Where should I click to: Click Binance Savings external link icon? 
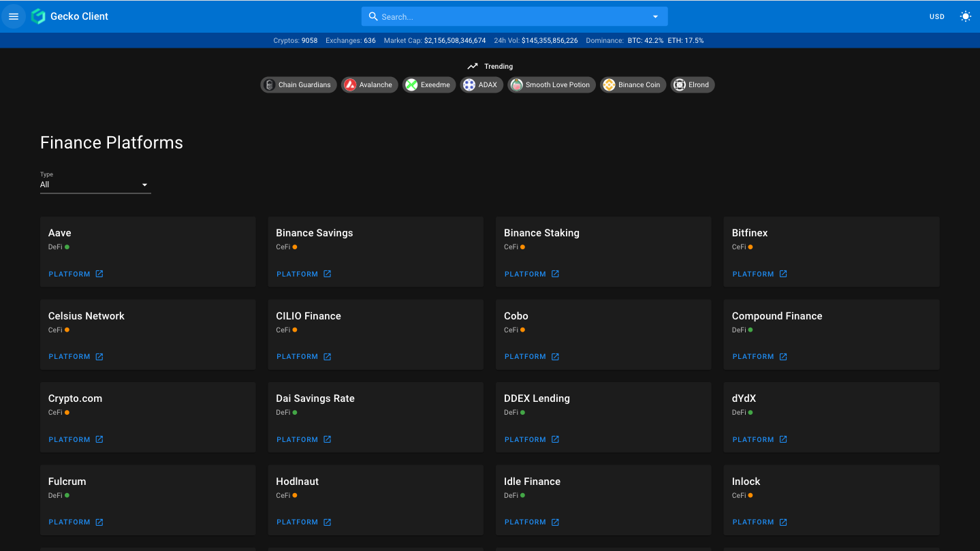point(327,274)
